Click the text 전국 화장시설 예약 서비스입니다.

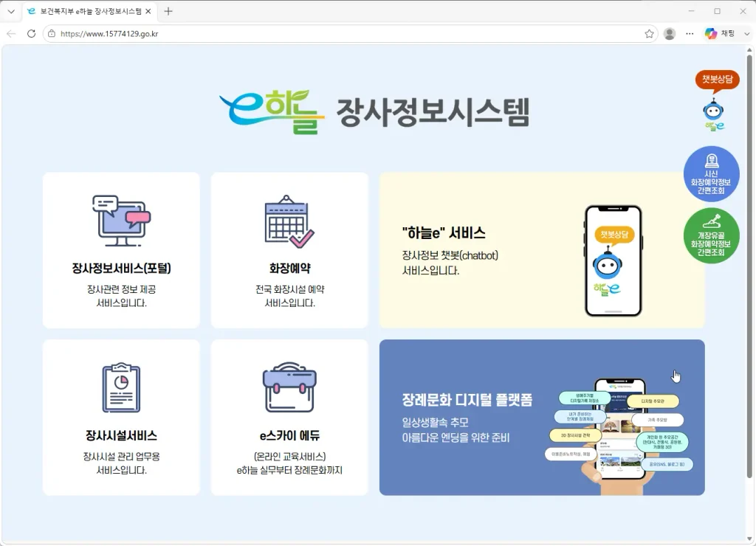289,296
